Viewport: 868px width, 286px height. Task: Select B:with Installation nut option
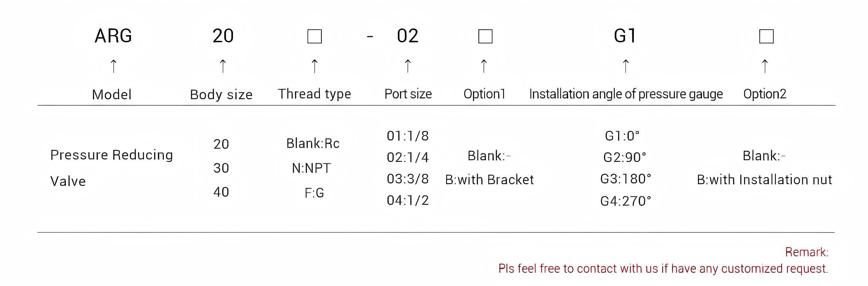click(764, 180)
